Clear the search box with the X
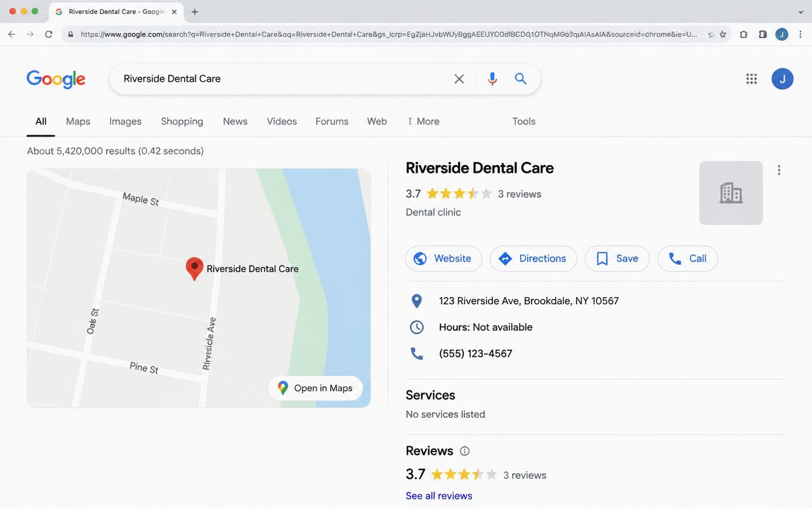 (x=459, y=79)
